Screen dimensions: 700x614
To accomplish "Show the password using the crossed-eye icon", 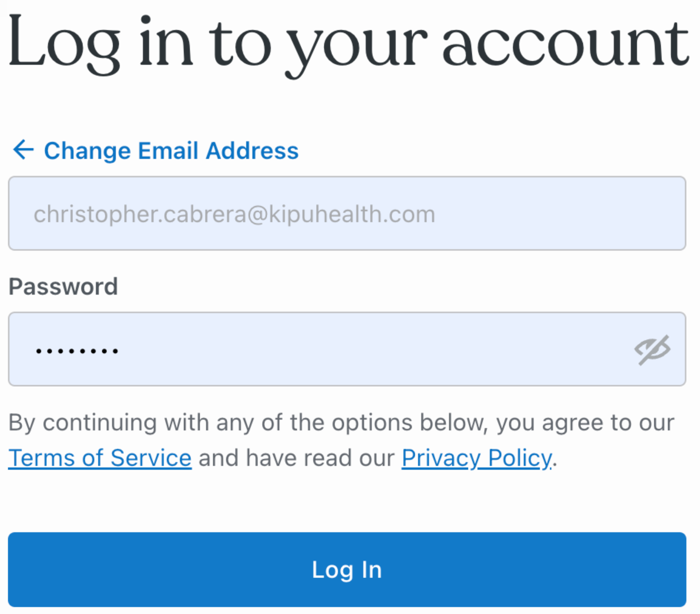I will pos(652,350).
